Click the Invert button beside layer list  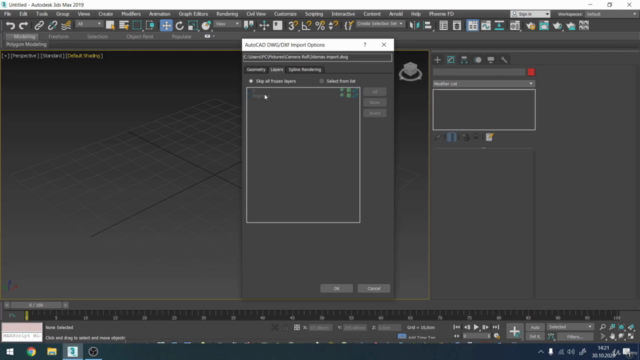click(x=375, y=113)
